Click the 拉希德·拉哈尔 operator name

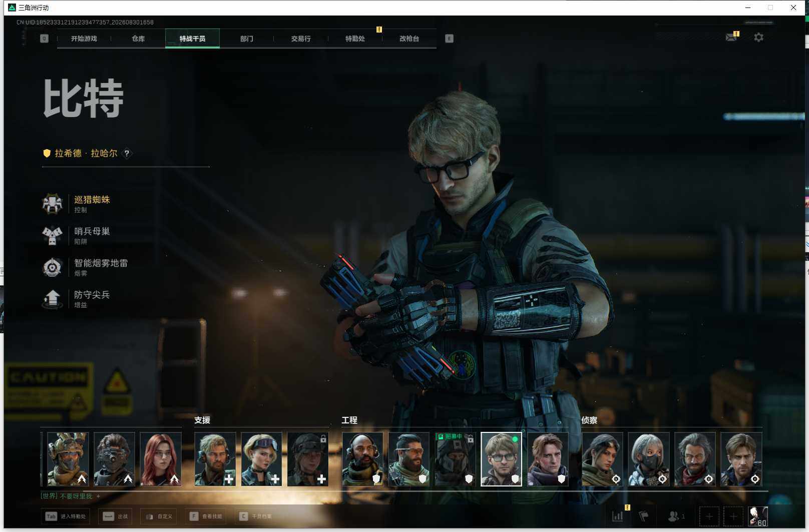[x=86, y=154]
